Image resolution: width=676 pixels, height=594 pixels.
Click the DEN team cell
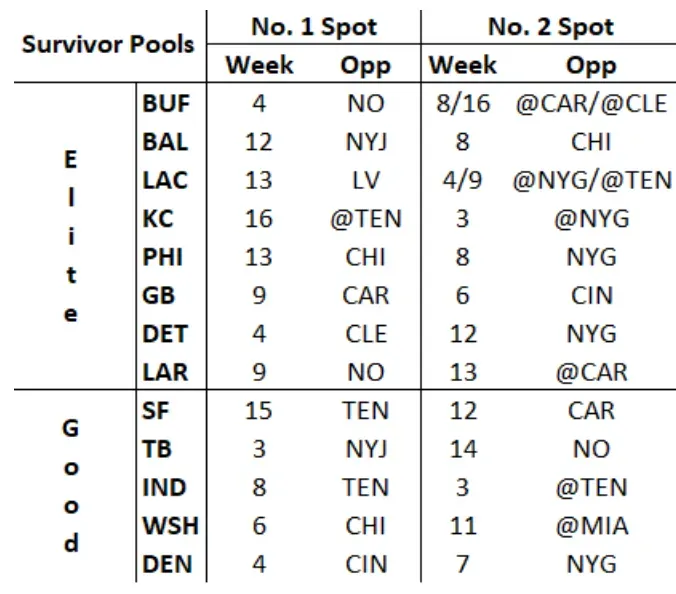click(x=167, y=565)
